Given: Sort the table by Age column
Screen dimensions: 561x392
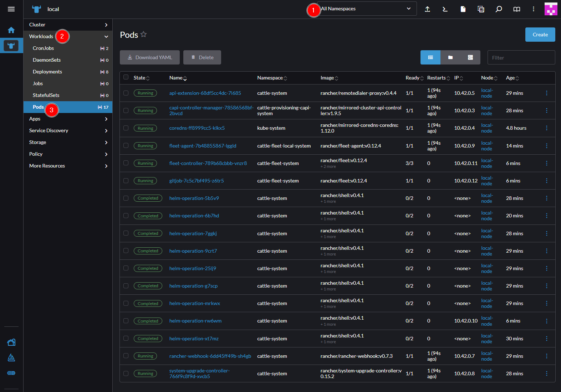Looking at the screenshot, I should 512,78.
